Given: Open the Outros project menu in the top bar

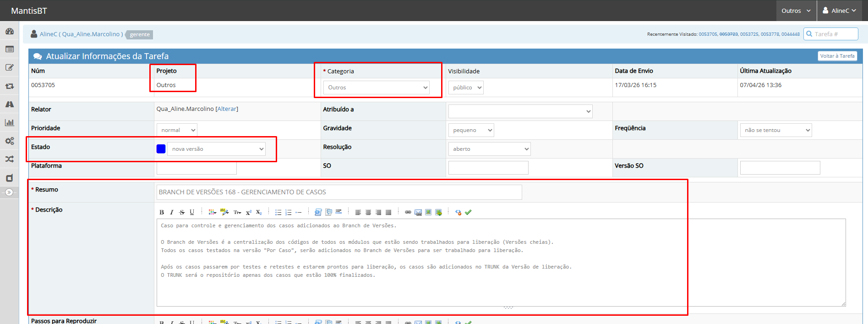Looking at the screenshot, I should point(796,11).
